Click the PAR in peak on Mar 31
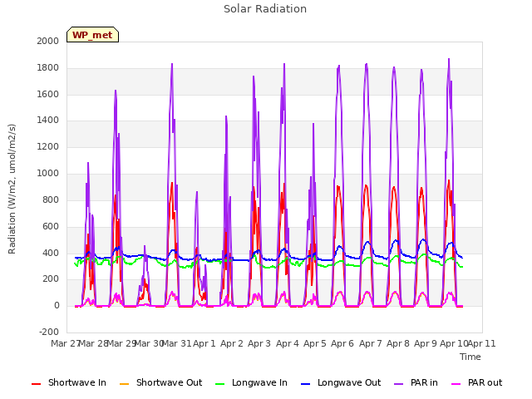The height and width of the screenshot is (399, 532). click(172, 64)
